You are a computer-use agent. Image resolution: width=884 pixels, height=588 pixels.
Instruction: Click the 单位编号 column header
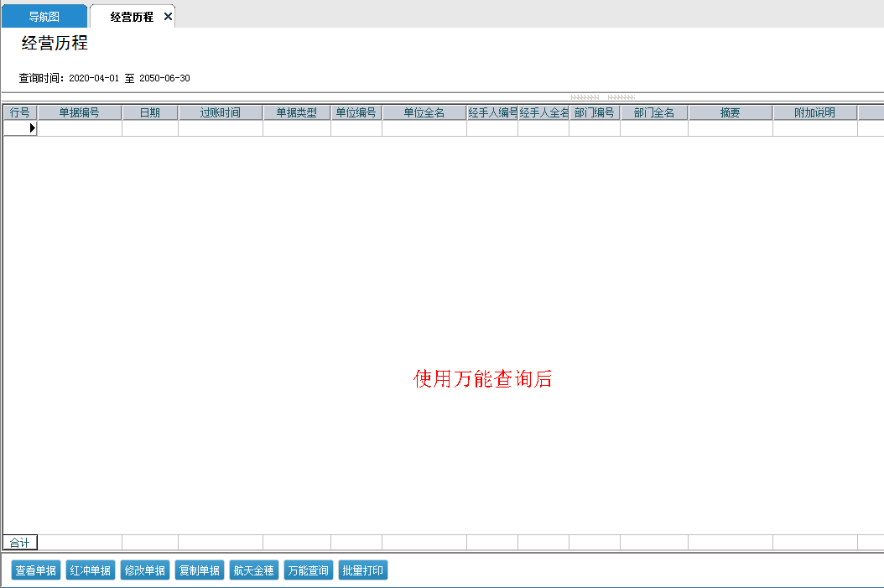point(356,112)
